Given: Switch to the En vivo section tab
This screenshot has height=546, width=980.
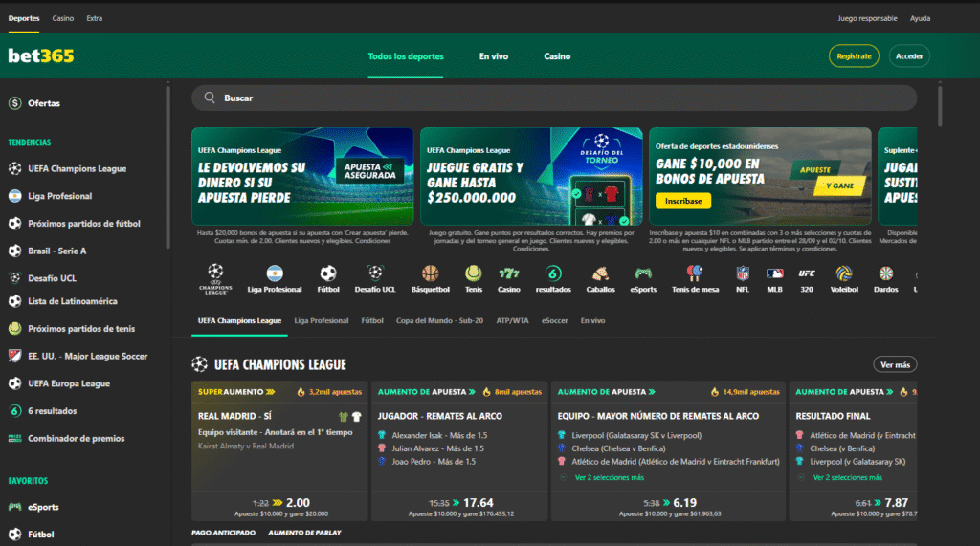Looking at the screenshot, I should click(592, 321).
